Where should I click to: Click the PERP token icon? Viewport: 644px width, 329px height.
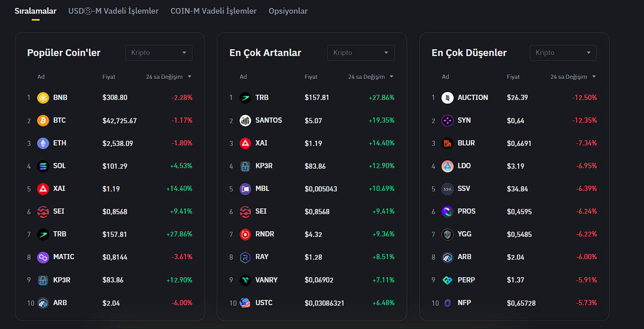pos(447,280)
